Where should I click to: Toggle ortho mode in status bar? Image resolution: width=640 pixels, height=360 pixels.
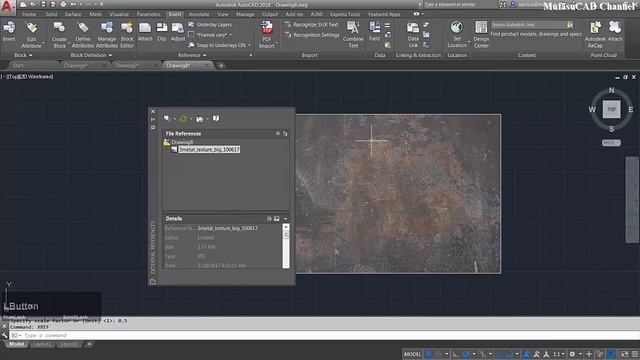(456, 354)
